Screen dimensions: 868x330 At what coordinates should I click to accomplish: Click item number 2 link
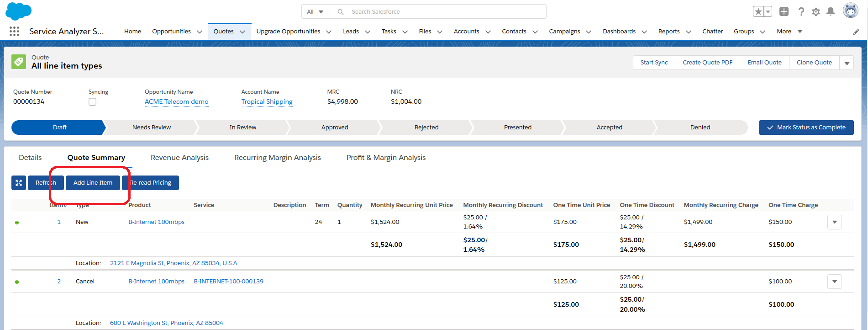coord(59,282)
